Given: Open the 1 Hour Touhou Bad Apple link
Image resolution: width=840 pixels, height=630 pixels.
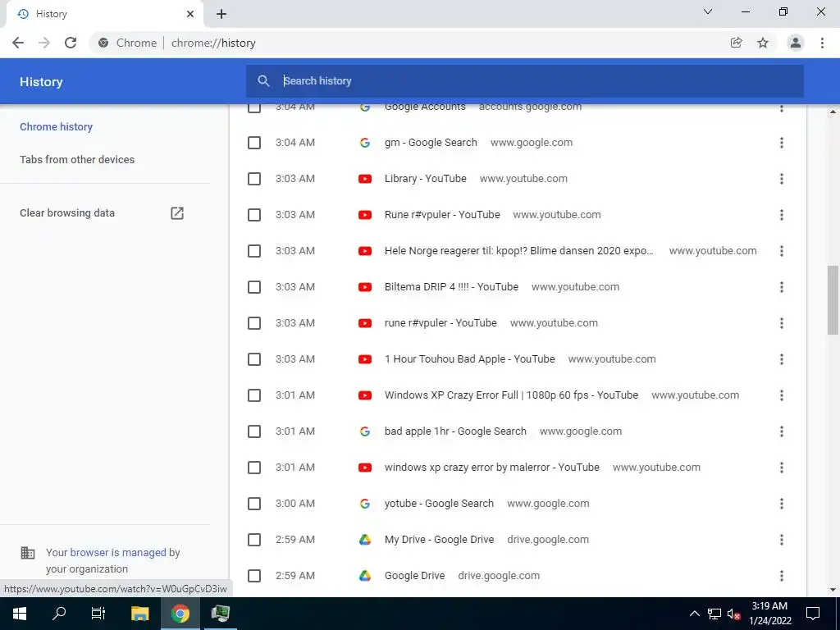Looking at the screenshot, I should (470, 359).
